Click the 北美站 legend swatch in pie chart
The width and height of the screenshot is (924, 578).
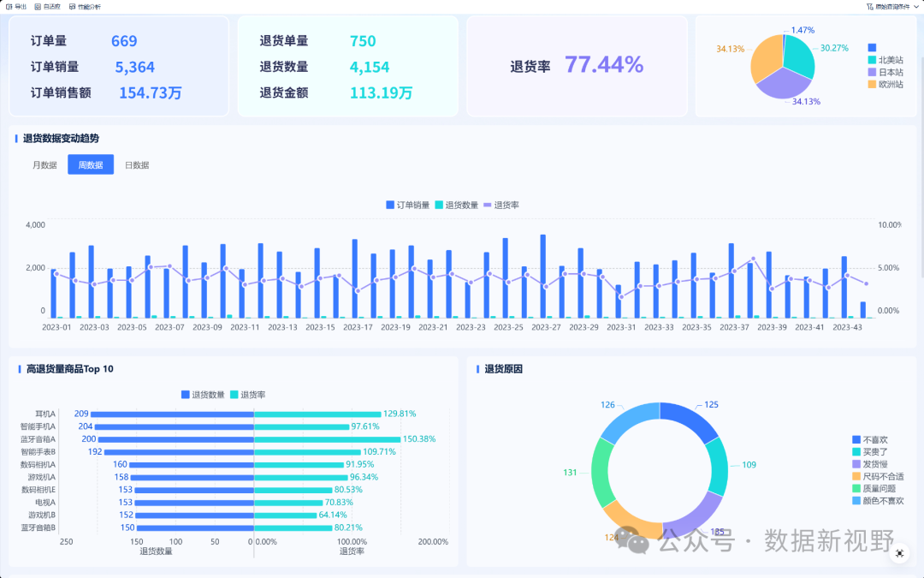[872, 60]
